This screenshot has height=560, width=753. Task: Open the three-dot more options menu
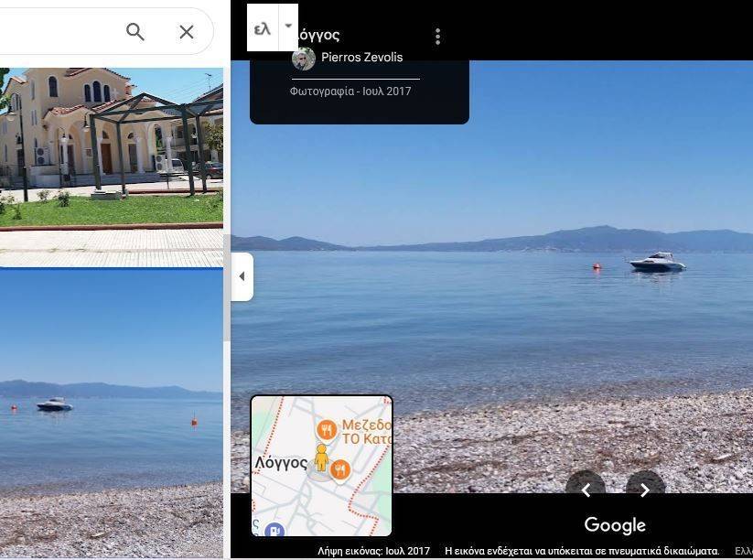[x=437, y=36]
